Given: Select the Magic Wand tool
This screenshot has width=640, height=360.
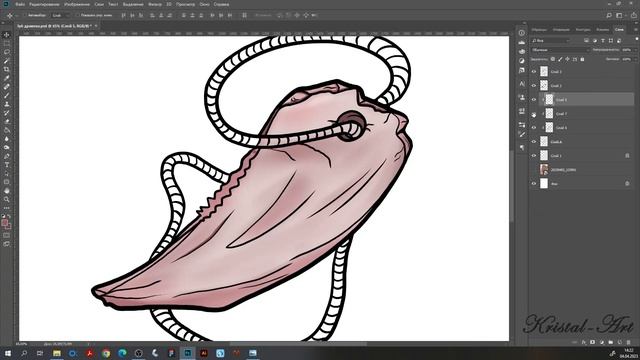Looking at the screenshot, I should 7,61.
